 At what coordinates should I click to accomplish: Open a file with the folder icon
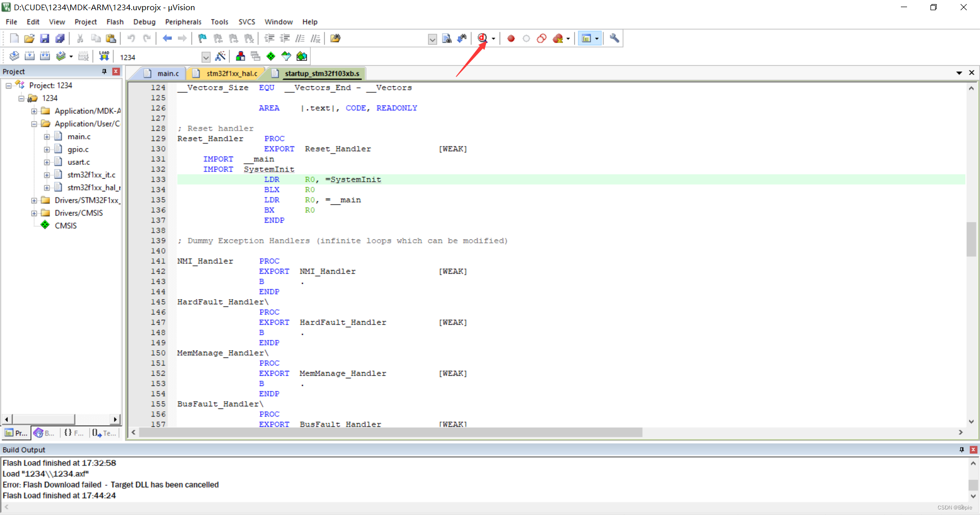pos(29,38)
